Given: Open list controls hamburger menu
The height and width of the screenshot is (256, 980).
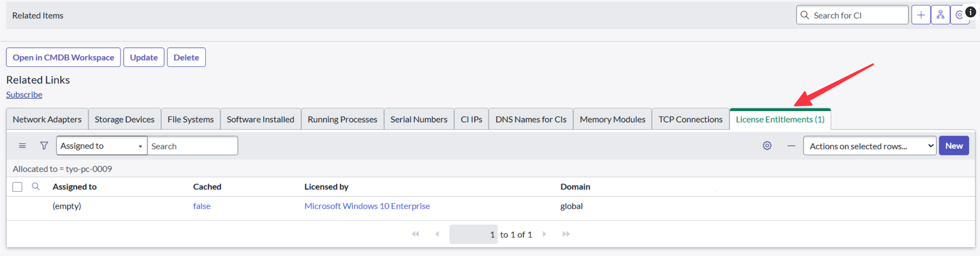Looking at the screenshot, I should [x=22, y=146].
